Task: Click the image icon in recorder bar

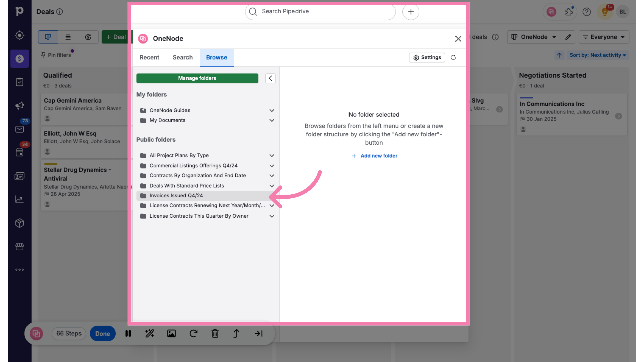Action: pyautogui.click(x=171, y=334)
